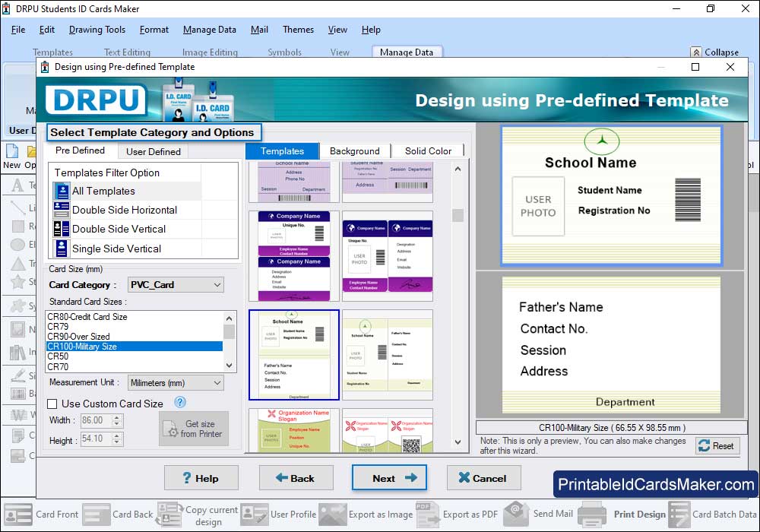
Task: Click the Export as Image icon
Action: pos(333,515)
